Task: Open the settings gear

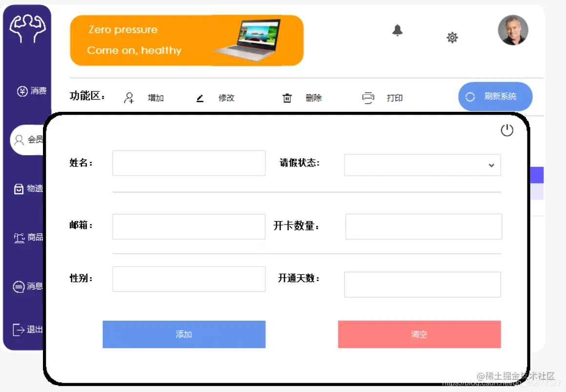Action: [452, 38]
